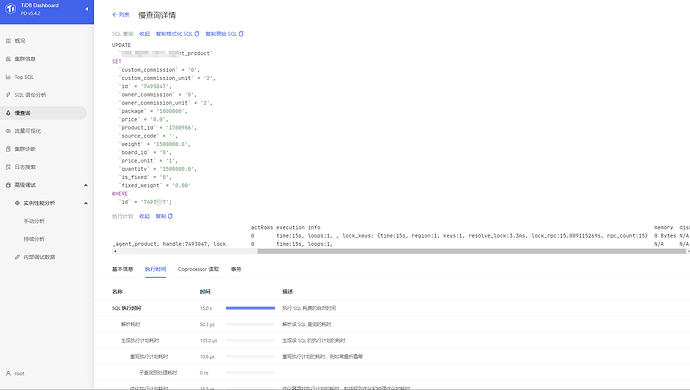Screen dimensions: 690x390
Task: Collapse the 实例性能分析 submenu chevron
Action: coord(86,203)
